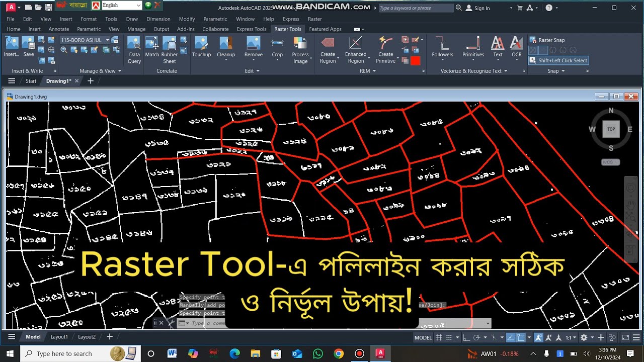The image size is (644, 362).
Task: Click the Process Image icon
Action: pyautogui.click(x=300, y=43)
